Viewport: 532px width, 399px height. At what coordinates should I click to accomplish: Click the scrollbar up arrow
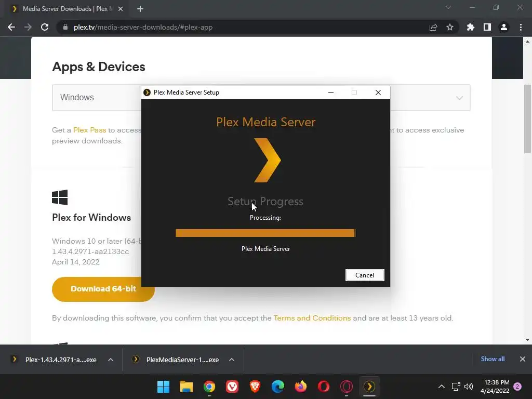(x=528, y=42)
